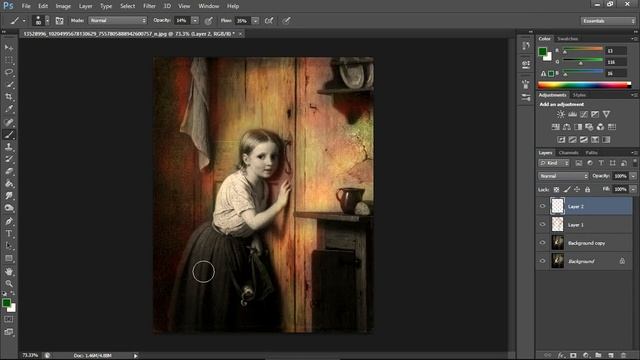Viewport: 640px width, 360px height.
Task: Click Layer 2 thumbnail
Action: tap(557, 206)
